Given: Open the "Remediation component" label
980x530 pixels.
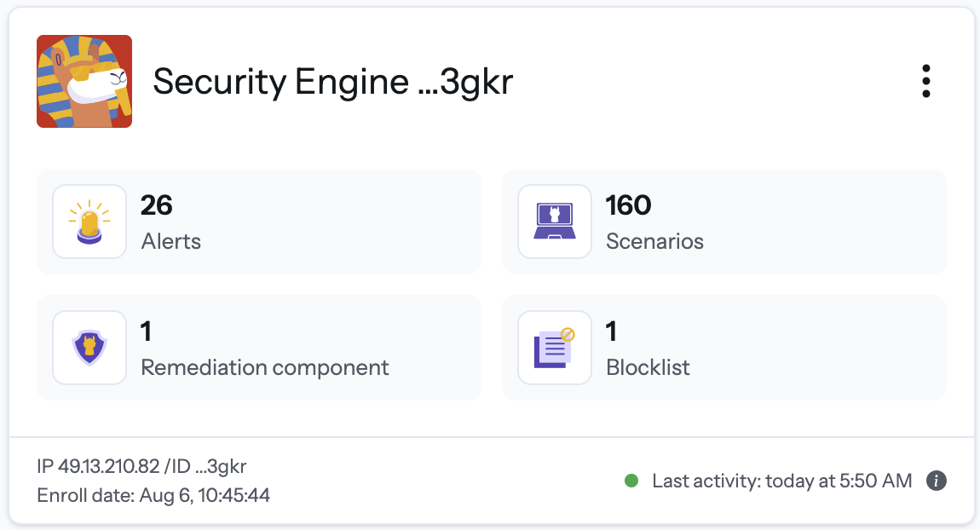Looking at the screenshot, I should (265, 367).
